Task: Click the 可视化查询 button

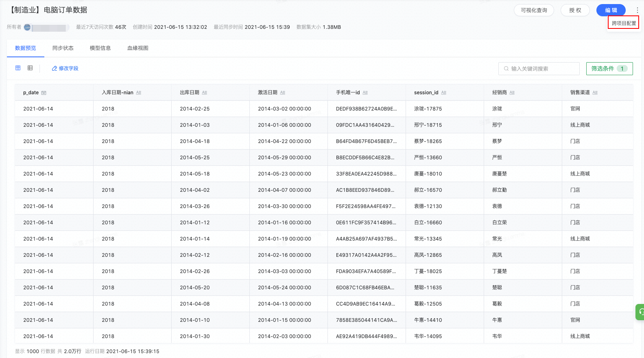Action: point(534,10)
